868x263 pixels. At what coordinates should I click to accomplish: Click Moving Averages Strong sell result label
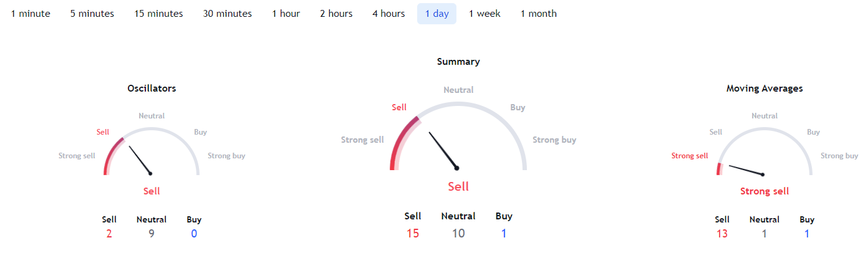(764, 191)
